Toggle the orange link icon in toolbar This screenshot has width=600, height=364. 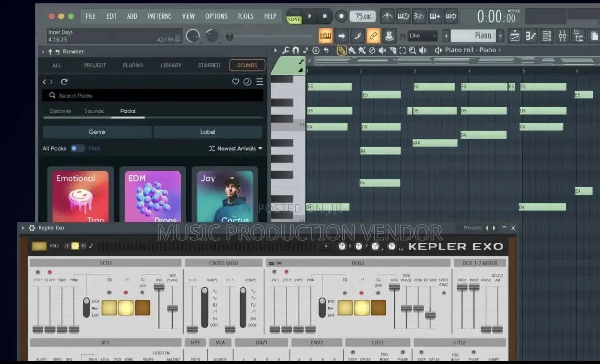(372, 35)
